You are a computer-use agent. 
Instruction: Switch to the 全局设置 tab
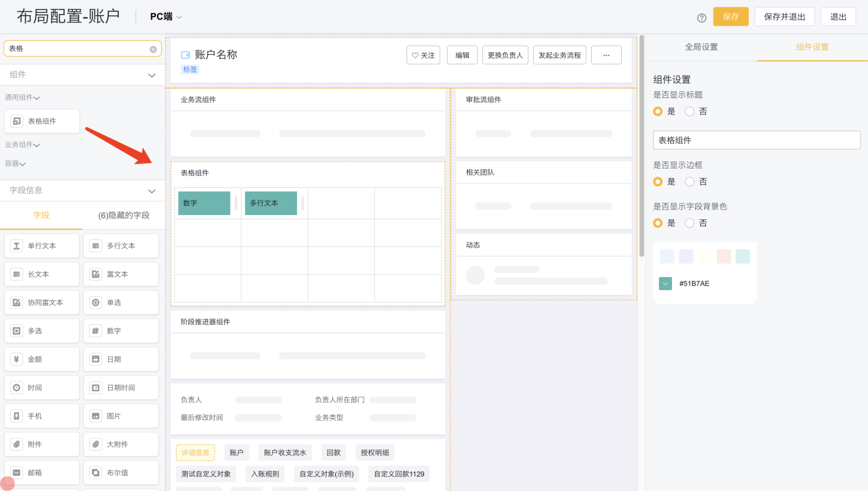click(701, 47)
